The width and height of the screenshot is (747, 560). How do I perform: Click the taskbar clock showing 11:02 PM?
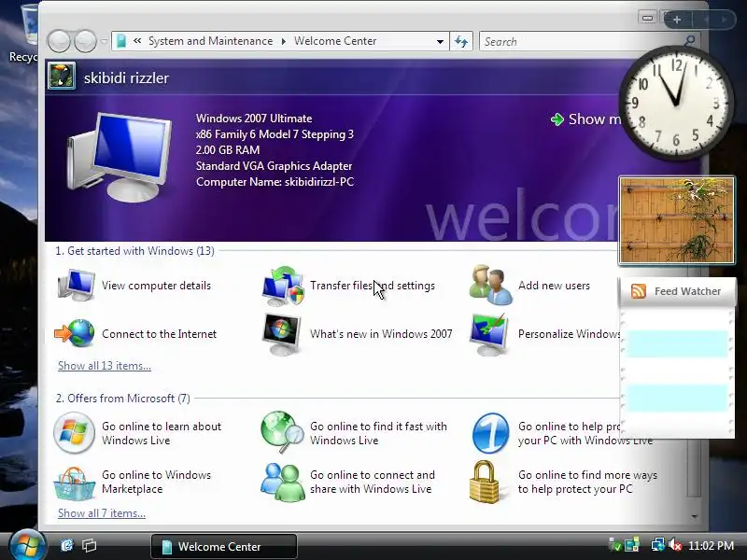click(x=711, y=546)
